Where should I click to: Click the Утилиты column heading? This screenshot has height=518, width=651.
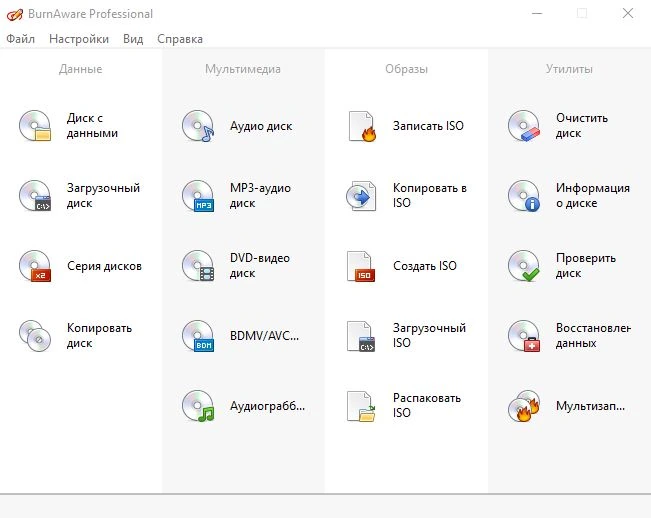coord(569,69)
